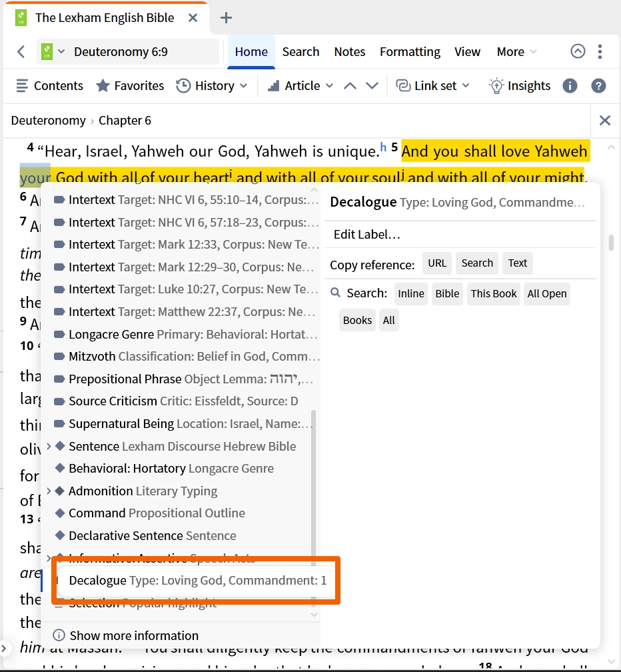Expand the Sentence Lexham Discourse entry
The width and height of the screenshot is (621, 672).
[49, 446]
